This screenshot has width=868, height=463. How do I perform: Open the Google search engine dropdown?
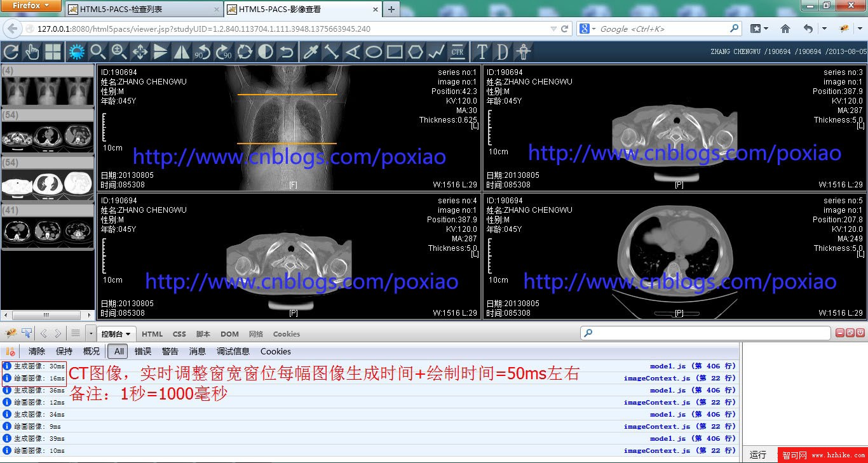pos(587,29)
